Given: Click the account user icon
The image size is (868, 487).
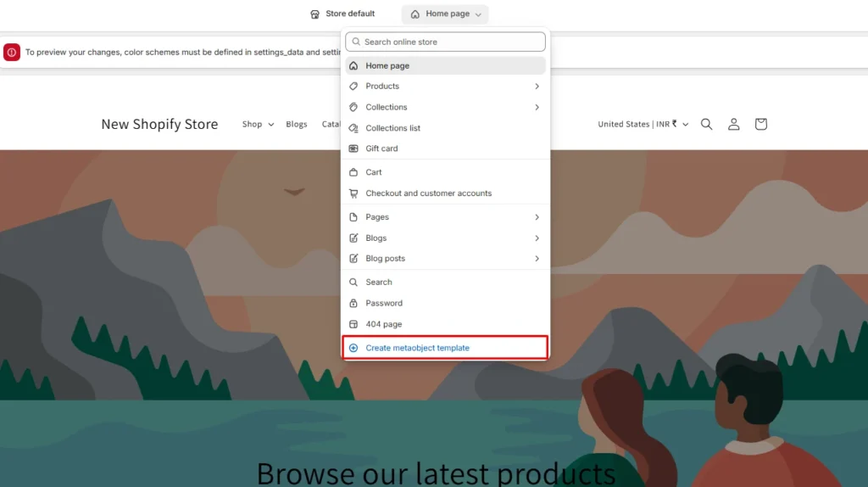Looking at the screenshot, I should [733, 124].
